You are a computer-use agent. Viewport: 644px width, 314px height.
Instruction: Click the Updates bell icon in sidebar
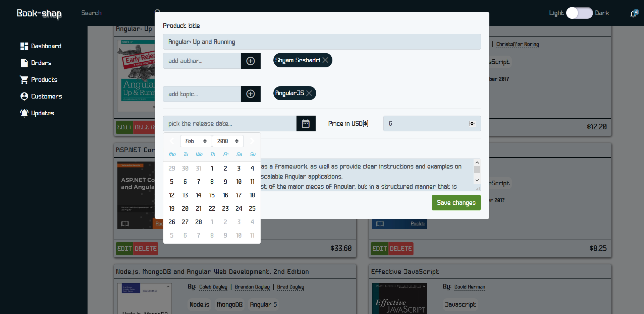(x=24, y=113)
